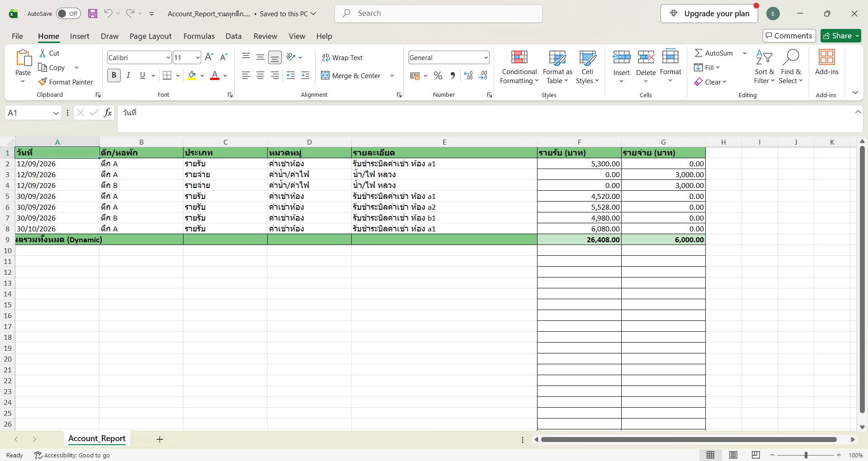Click the align right icon
This screenshot has width=868, height=461.
275,75
